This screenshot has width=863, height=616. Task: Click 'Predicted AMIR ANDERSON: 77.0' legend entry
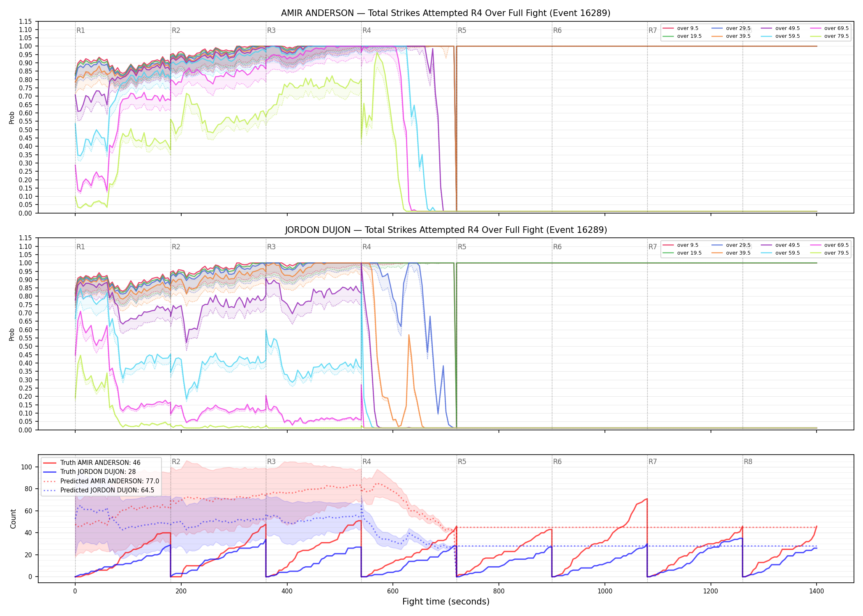pos(101,481)
